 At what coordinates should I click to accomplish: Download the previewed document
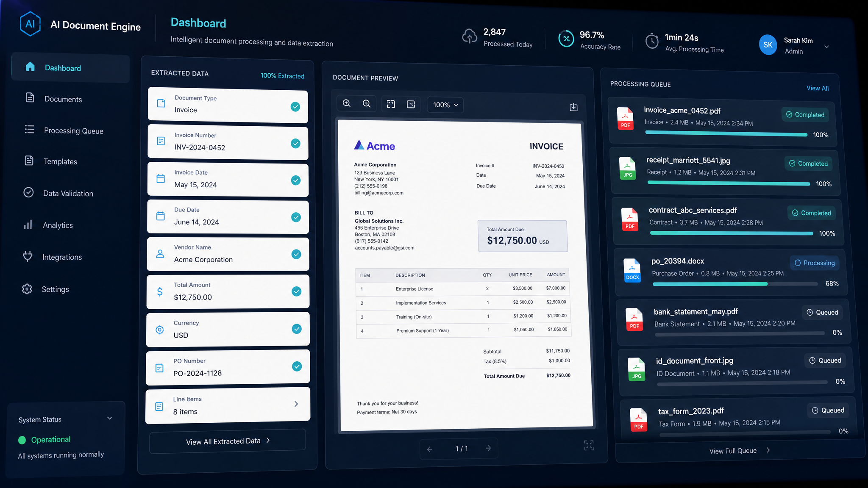tap(573, 107)
